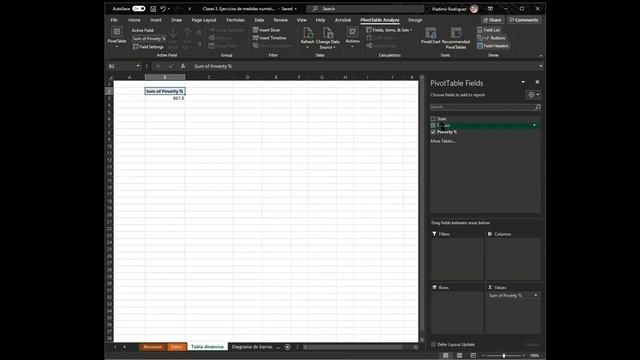Click the Ribbon Display Options icon
This screenshot has width=640, height=360.
pos(490,9)
